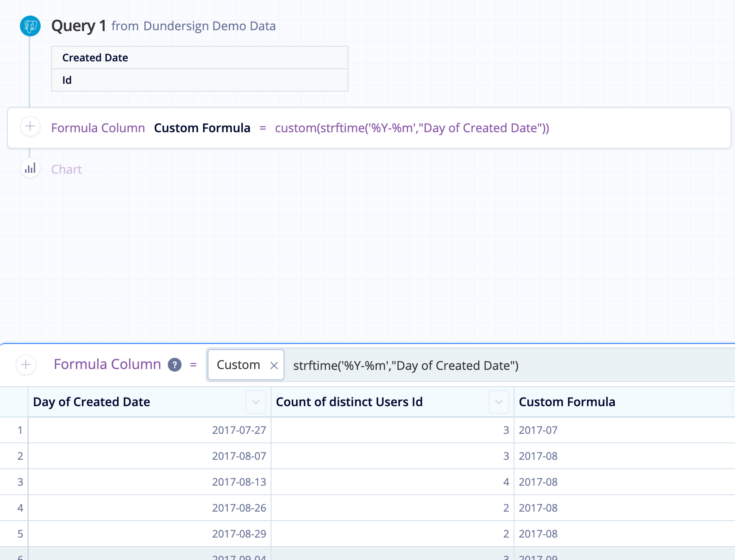Click the plus icon in the formula editor bar
Screen dimensions: 735x560
click(x=26, y=365)
